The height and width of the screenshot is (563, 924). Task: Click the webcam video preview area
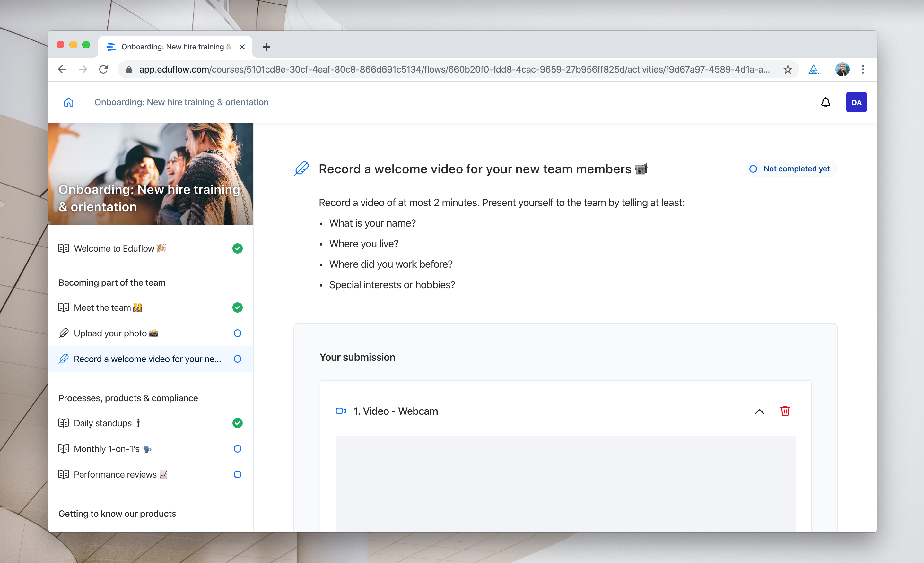pos(565,483)
